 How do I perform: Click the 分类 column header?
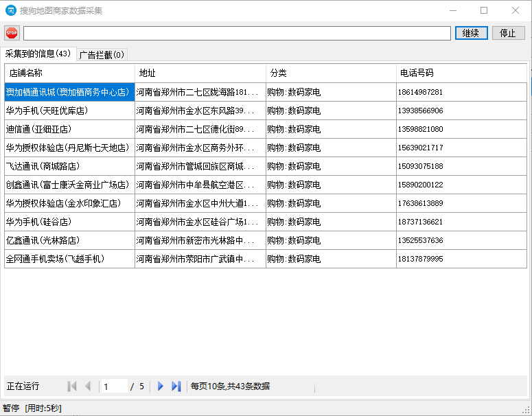click(x=331, y=73)
